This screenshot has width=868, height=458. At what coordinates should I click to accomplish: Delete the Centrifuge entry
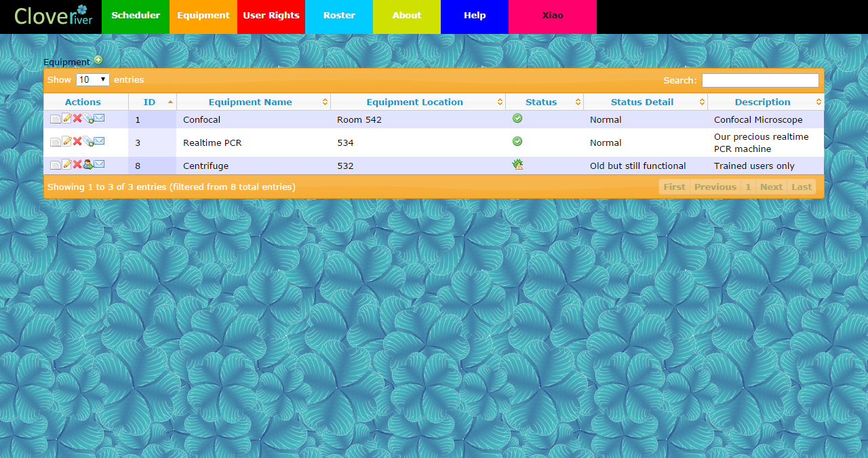77,164
